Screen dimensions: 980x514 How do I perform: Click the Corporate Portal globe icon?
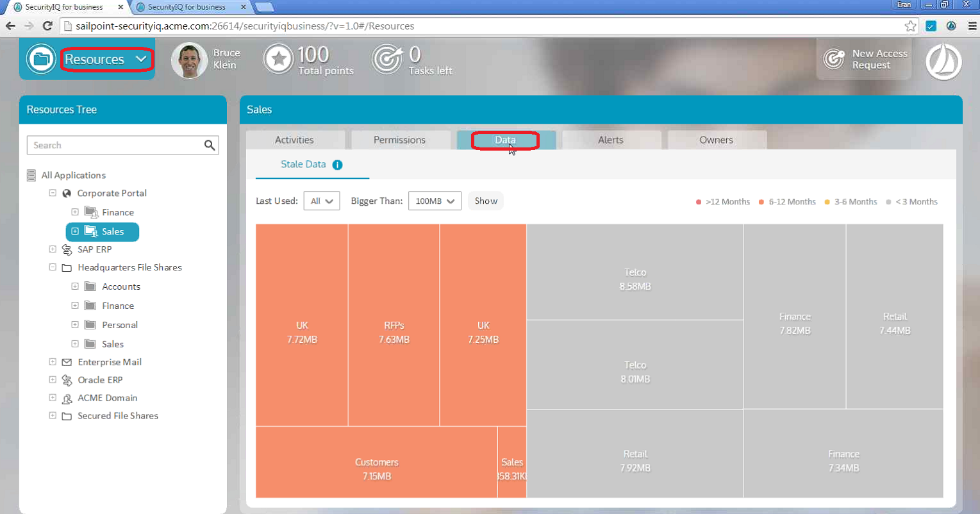pyautogui.click(x=67, y=193)
